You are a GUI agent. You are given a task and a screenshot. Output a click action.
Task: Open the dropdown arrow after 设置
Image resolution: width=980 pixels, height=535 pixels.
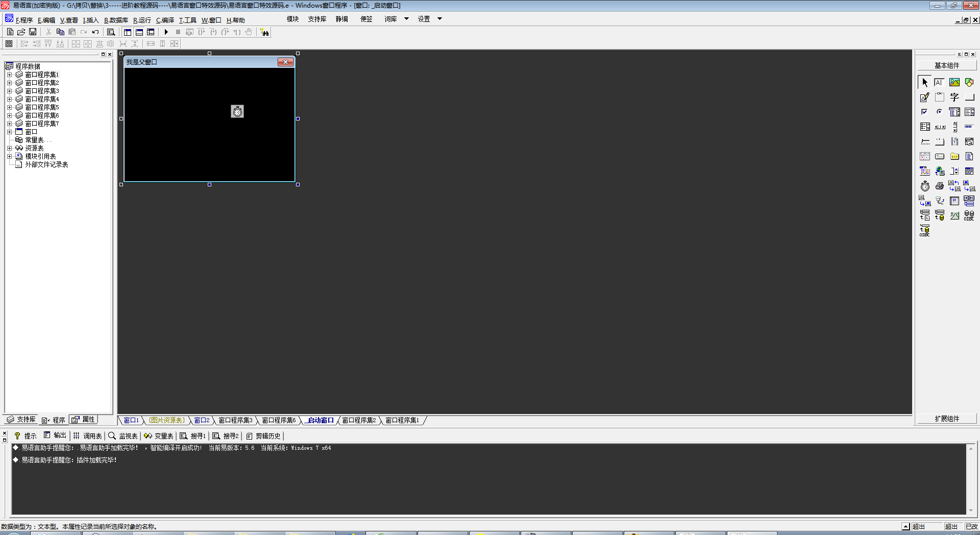pos(439,19)
